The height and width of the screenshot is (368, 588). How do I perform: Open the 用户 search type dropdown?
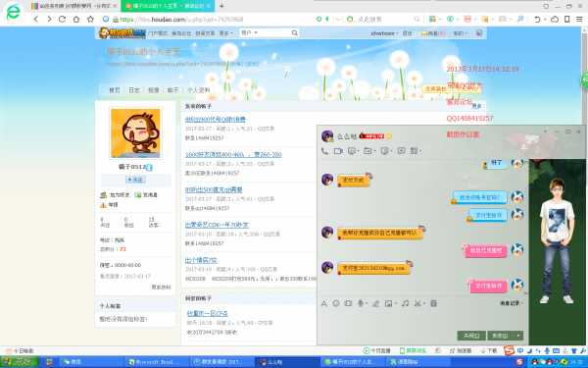[x=249, y=33]
